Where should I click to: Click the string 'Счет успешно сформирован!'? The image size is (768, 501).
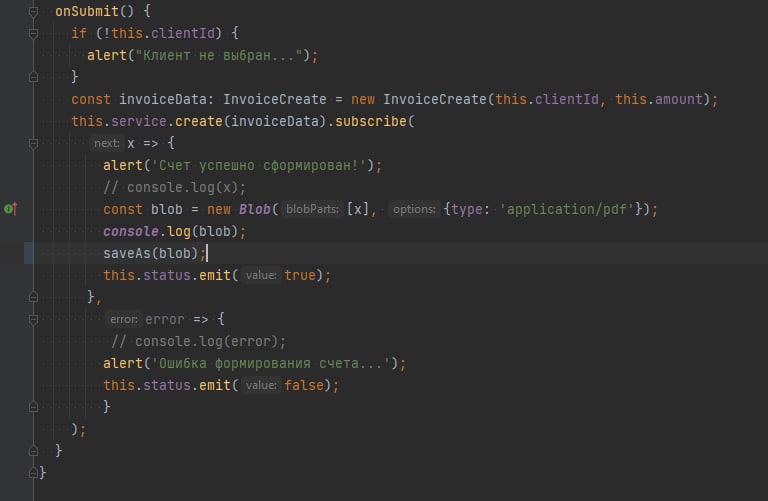tap(259, 166)
